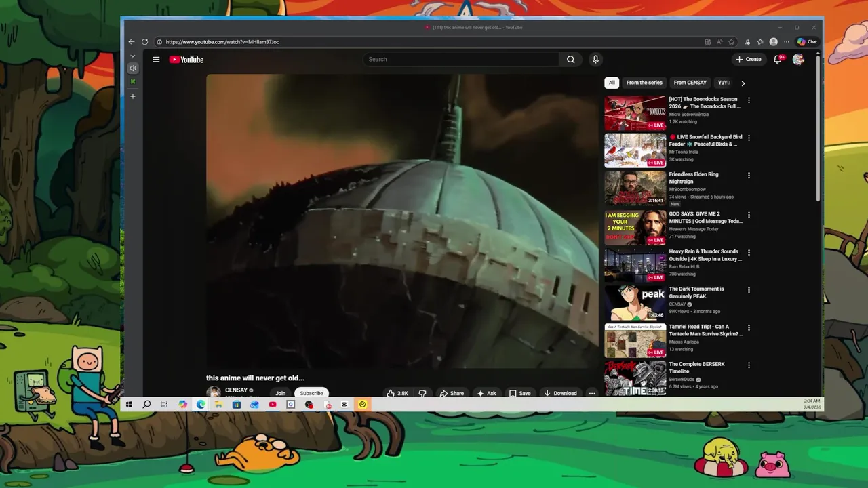The height and width of the screenshot is (488, 868).
Task: Open options menu for LIVE Snowfall Backyard Bird Feeder
Action: [749, 138]
